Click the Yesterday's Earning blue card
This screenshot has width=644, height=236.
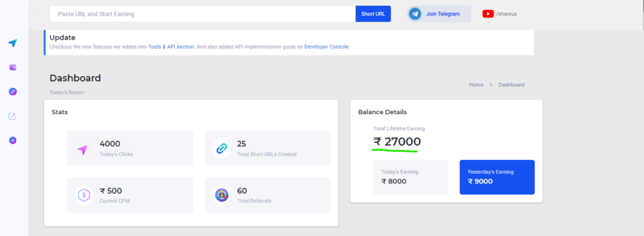click(497, 177)
